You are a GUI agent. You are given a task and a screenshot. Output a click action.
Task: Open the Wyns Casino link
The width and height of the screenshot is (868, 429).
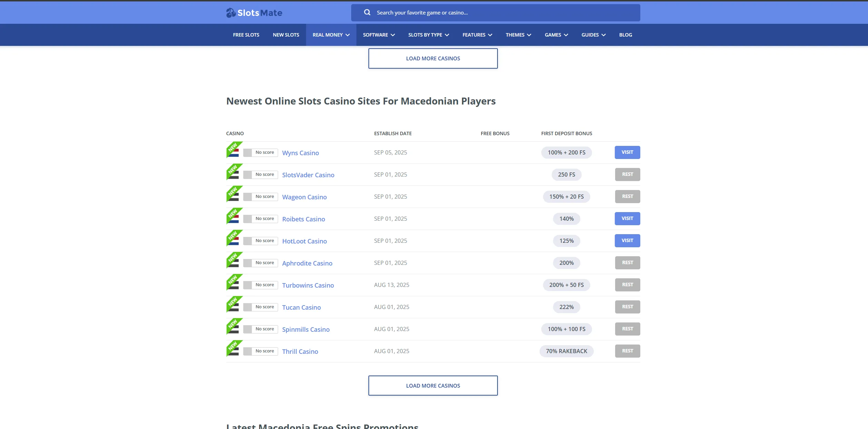point(300,153)
